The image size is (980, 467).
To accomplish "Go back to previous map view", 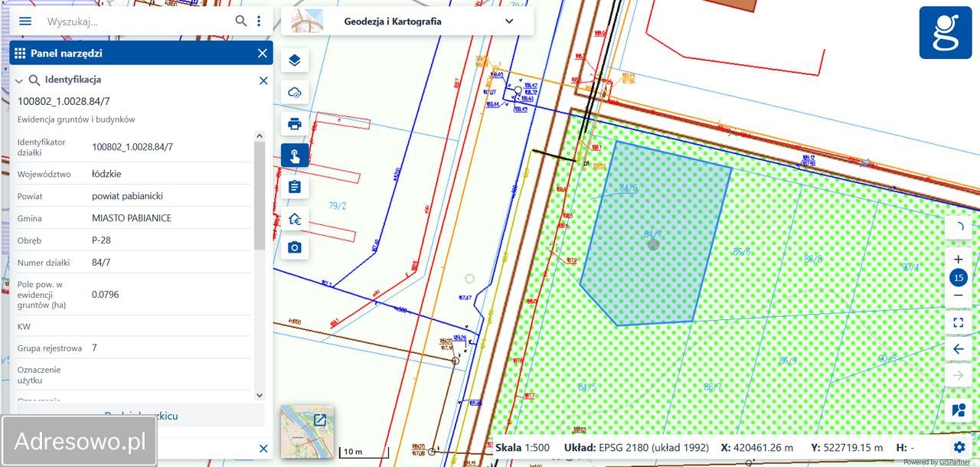I will click(x=958, y=349).
